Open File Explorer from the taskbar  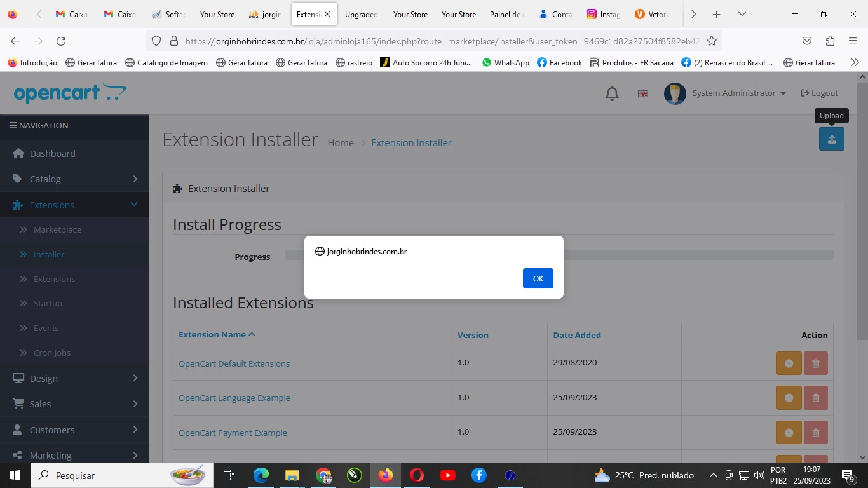tap(292, 475)
